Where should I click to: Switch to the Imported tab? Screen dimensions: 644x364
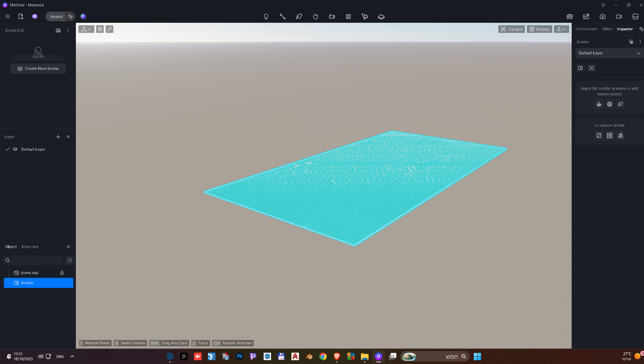pyautogui.click(x=30, y=247)
